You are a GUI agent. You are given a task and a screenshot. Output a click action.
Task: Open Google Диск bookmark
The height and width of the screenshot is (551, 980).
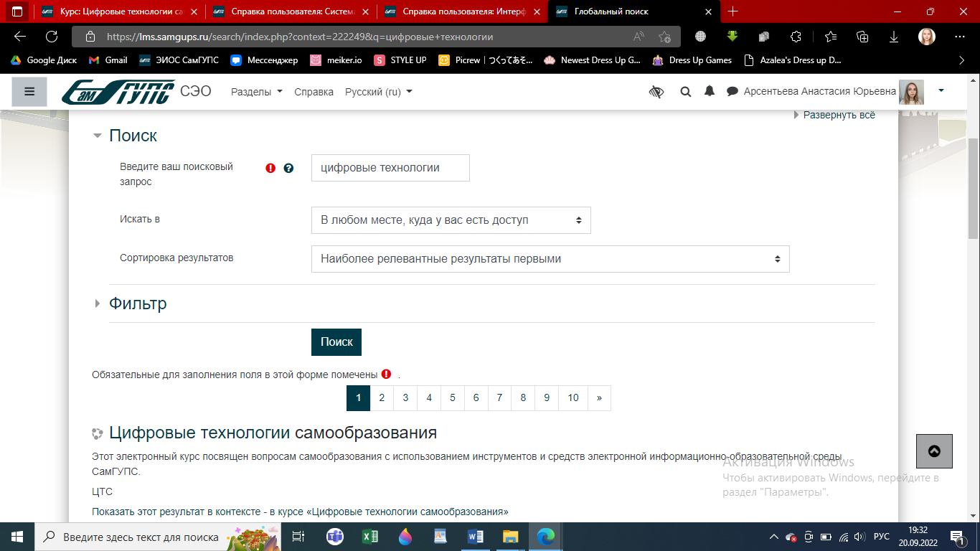click(44, 60)
